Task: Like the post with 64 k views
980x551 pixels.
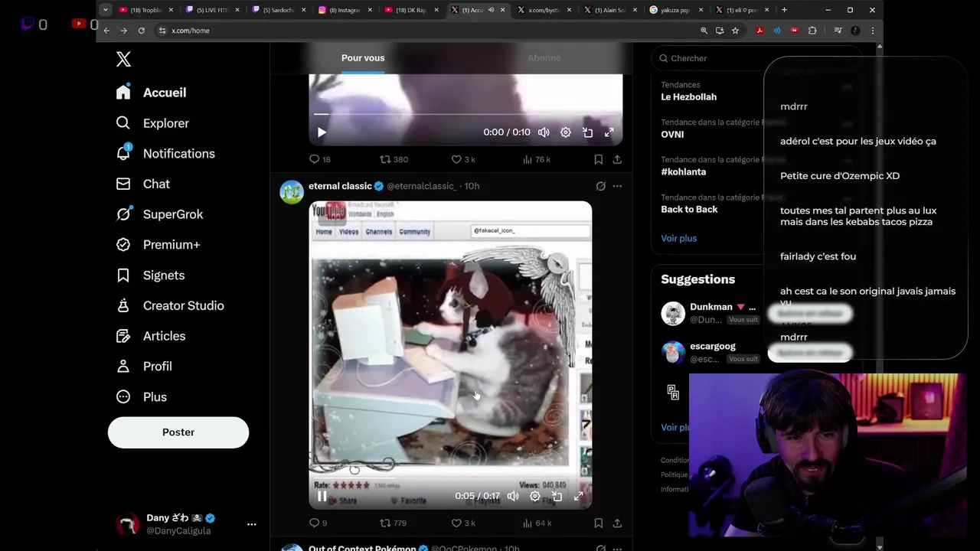Action: tap(463, 523)
